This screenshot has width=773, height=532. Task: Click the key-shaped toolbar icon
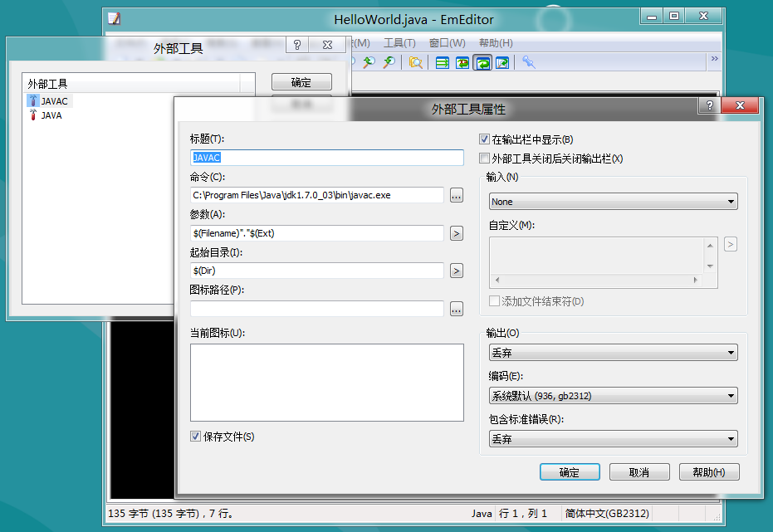pos(529,61)
